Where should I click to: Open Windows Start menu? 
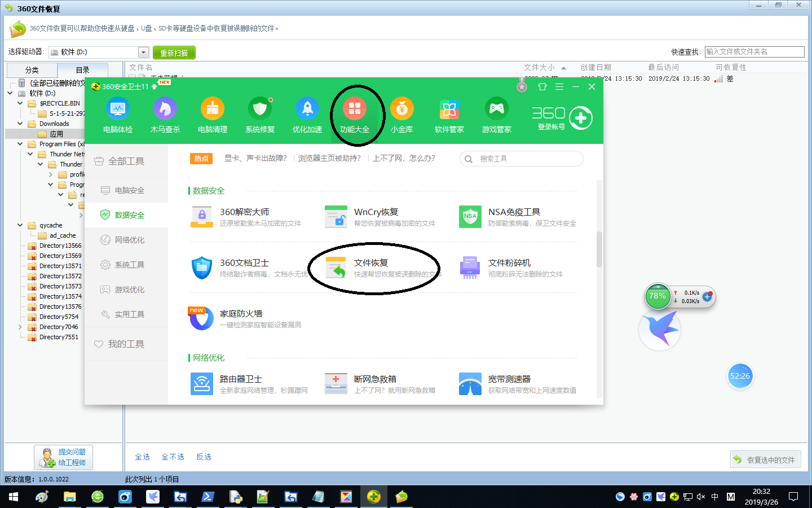(x=14, y=497)
